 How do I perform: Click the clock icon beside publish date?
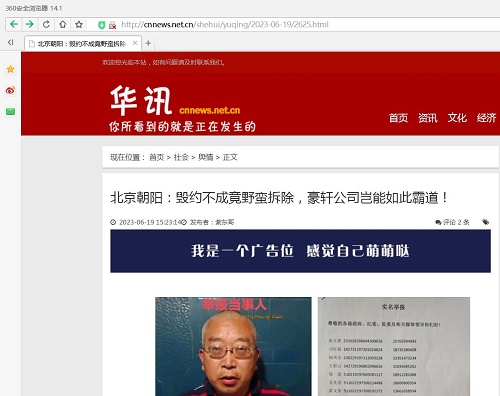[113, 222]
